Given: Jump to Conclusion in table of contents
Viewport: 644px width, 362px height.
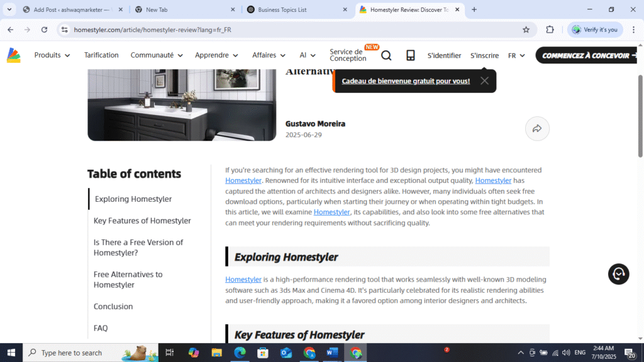Looking at the screenshot, I should (113, 307).
